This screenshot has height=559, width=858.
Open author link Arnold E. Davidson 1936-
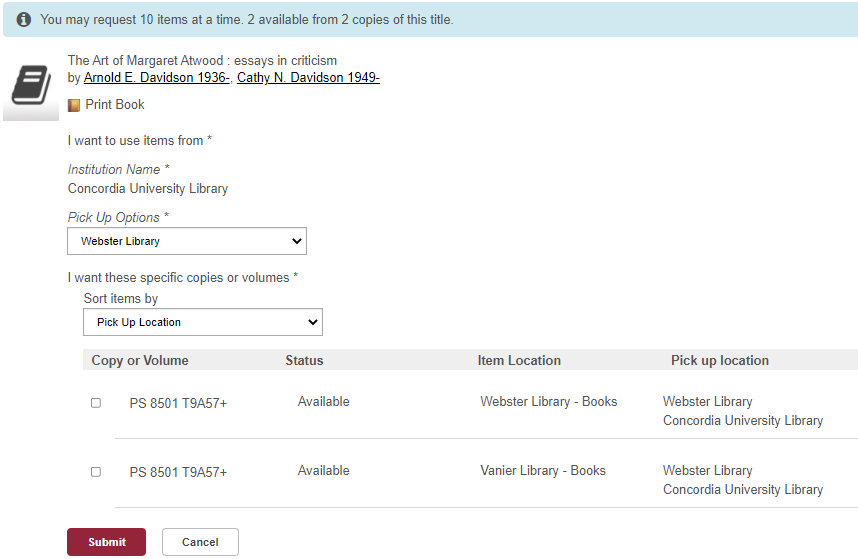tap(156, 78)
